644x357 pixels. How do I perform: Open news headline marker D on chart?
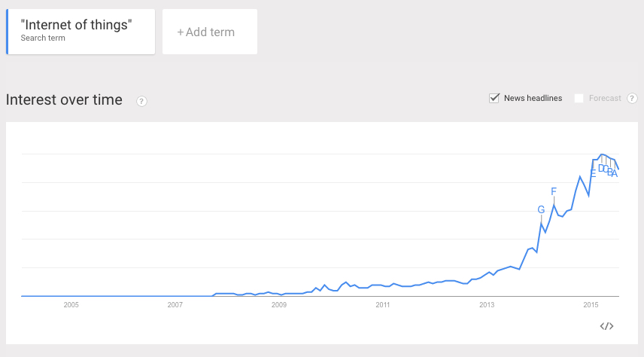click(x=601, y=168)
